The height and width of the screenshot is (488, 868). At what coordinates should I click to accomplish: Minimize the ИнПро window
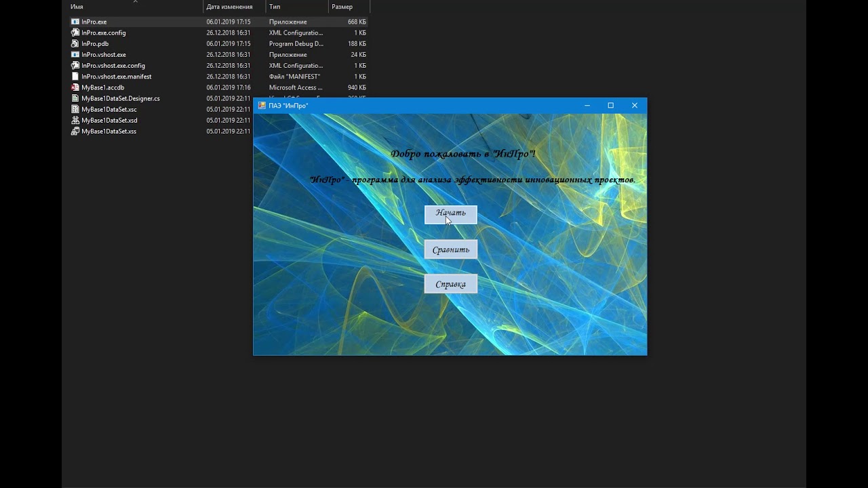[x=587, y=105]
